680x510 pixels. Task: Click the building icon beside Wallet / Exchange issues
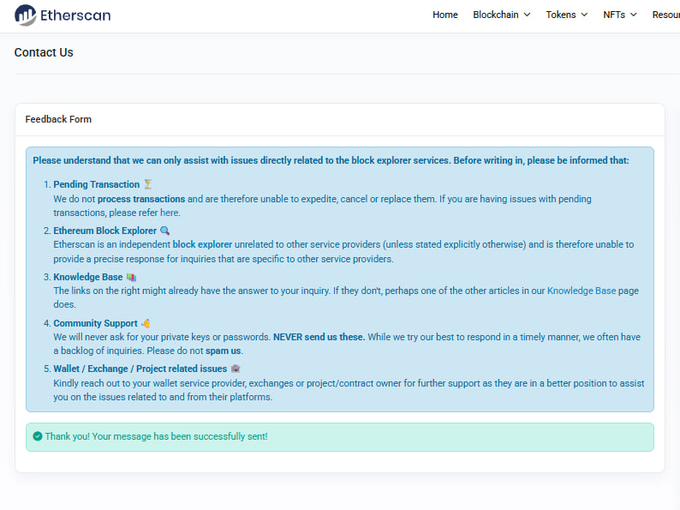point(235,369)
